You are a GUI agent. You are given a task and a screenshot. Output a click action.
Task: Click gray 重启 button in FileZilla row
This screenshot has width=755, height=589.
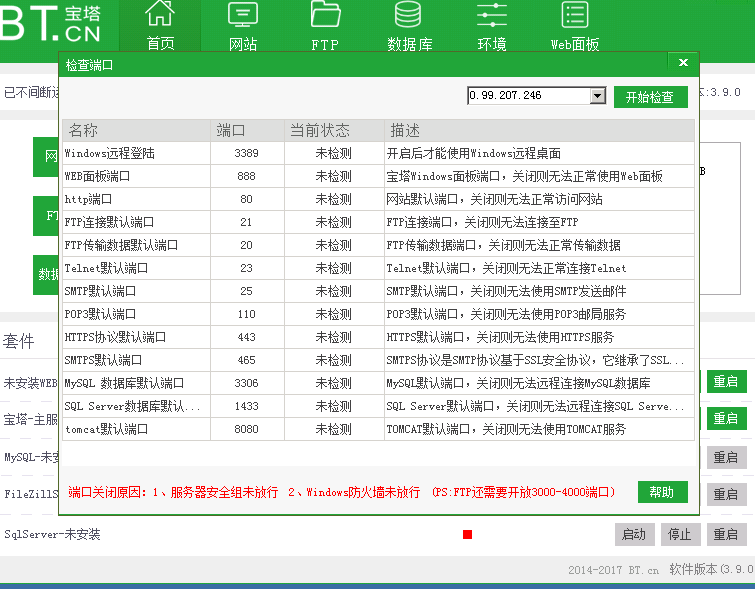pyautogui.click(x=726, y=494)
